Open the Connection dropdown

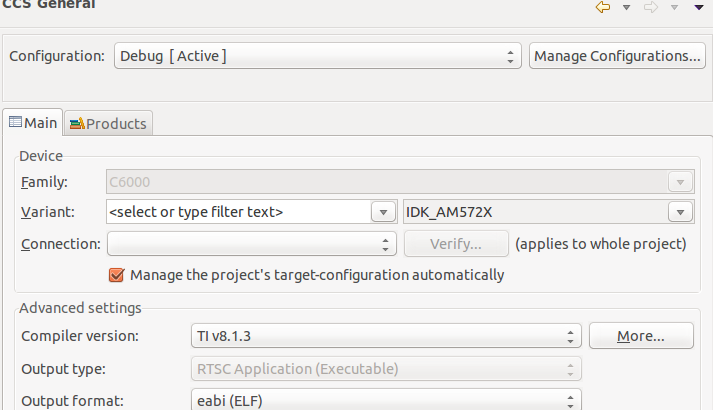point(252,243)
